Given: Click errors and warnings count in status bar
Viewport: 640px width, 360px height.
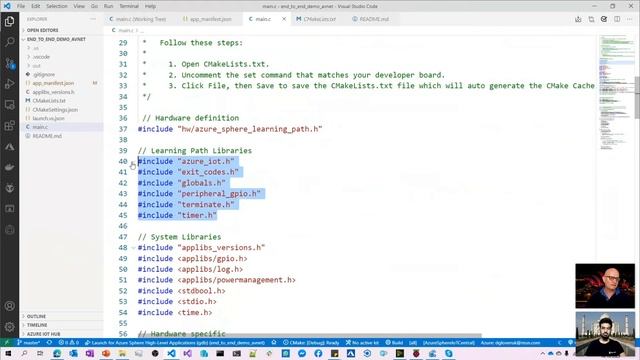Looking at the screenshot, I should point(69,342).
